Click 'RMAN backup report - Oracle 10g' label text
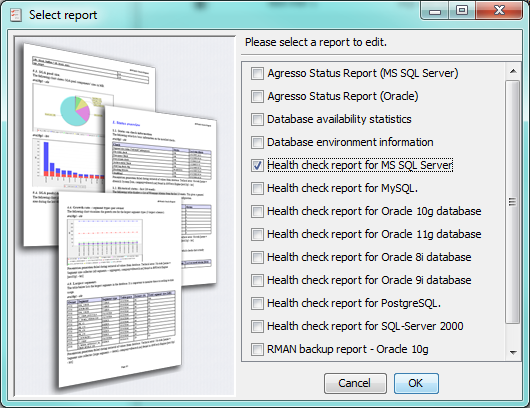 [x=348, y=349]
